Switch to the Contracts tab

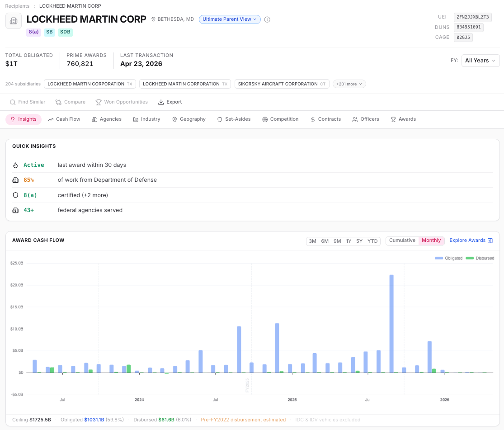pyautogui.click(x=325, y=119)
